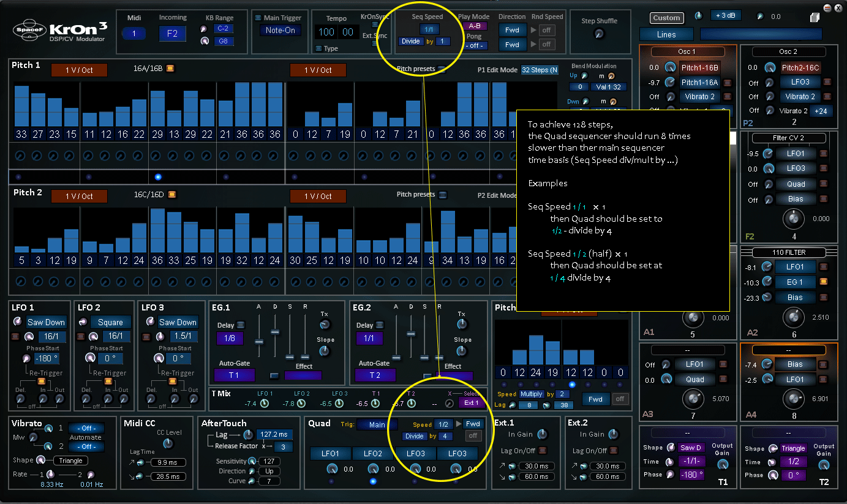This screenshot has width=847, height=504.
Task: Click the Ext.2 In Gain knob
Action: tap(614, 434)
